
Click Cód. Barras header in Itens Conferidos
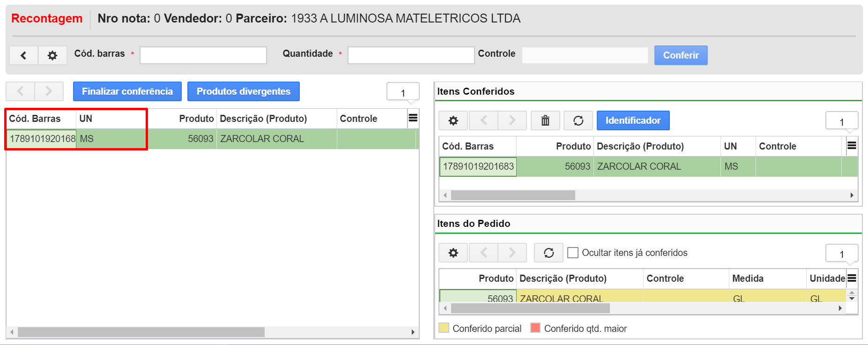477,146
